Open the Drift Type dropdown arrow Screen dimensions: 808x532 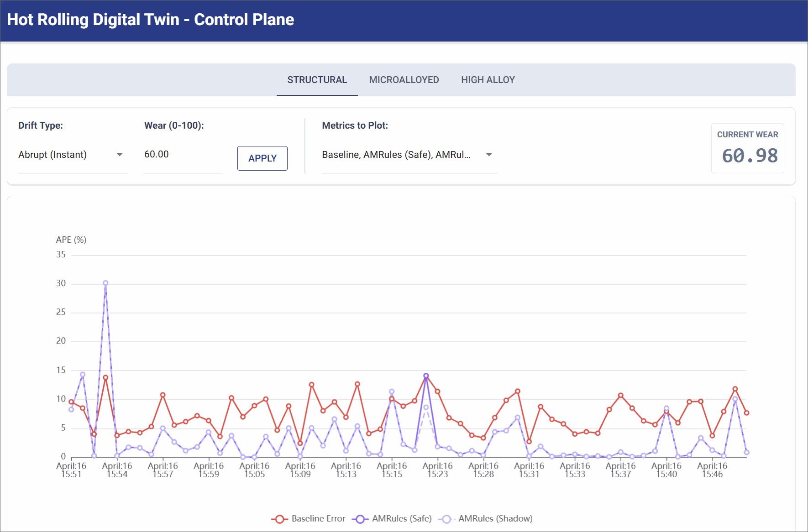click(x=120, y=155)
